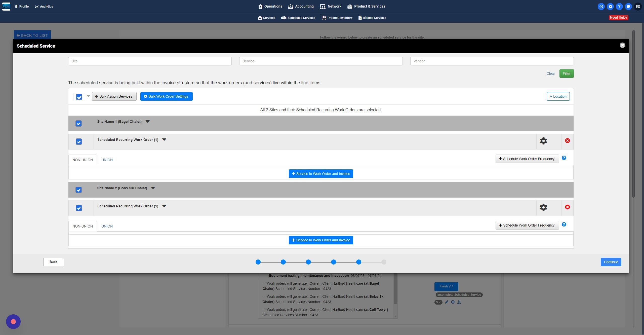Open dropdown arrow next to select-all checkbox
644x335 pixels.
88,96
